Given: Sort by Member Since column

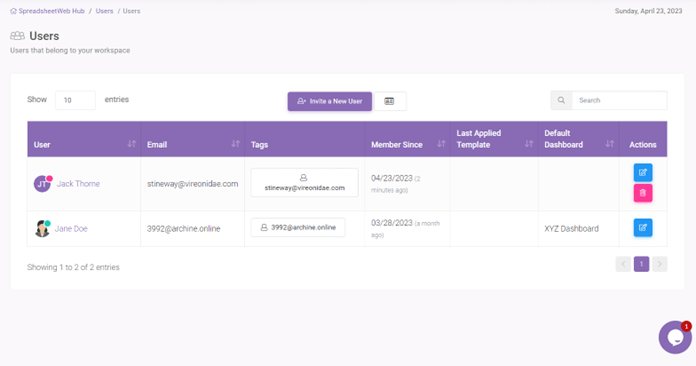Looking at the screenshot, I should (441, 143).
